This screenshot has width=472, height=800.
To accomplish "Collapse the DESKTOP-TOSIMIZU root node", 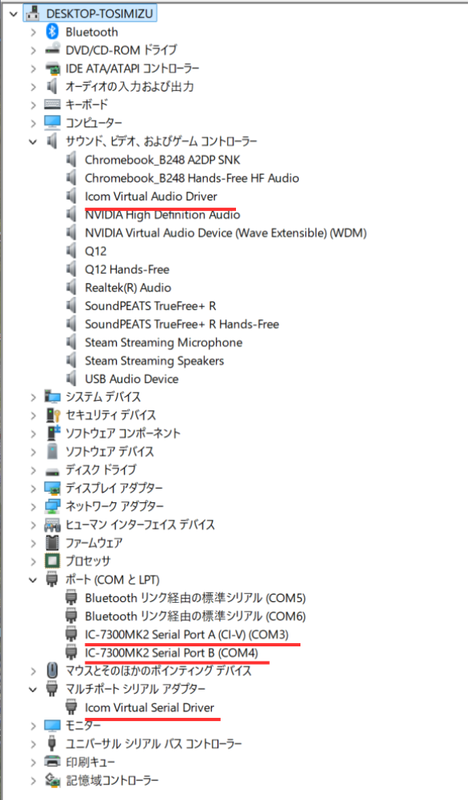I will [x=14, y=14].
